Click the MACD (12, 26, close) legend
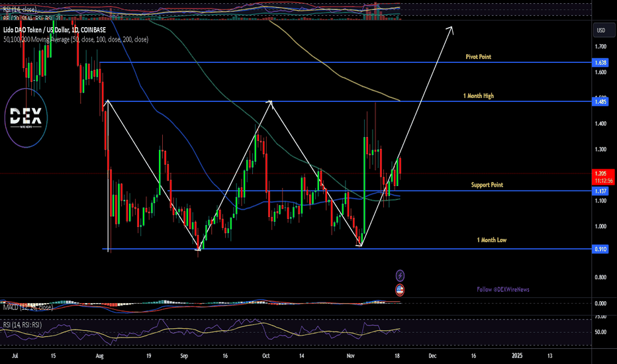617x364 pixels. click(28, 307)
